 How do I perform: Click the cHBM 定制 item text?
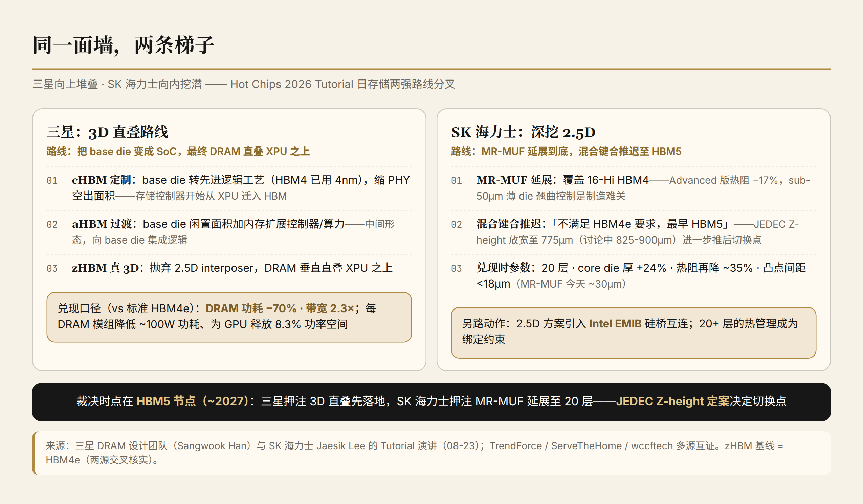tap(241, 188)
